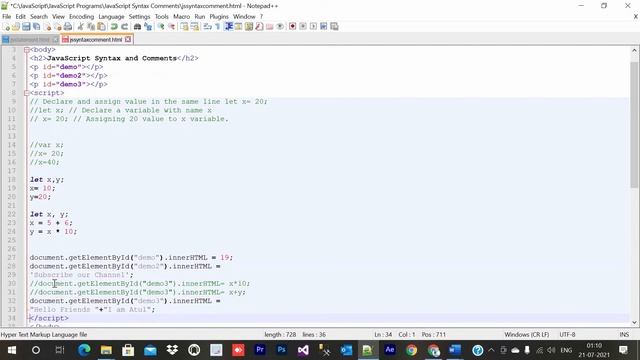
Task: Toggle Synchronize Vertical Scrolling
Action: (184, 27)
